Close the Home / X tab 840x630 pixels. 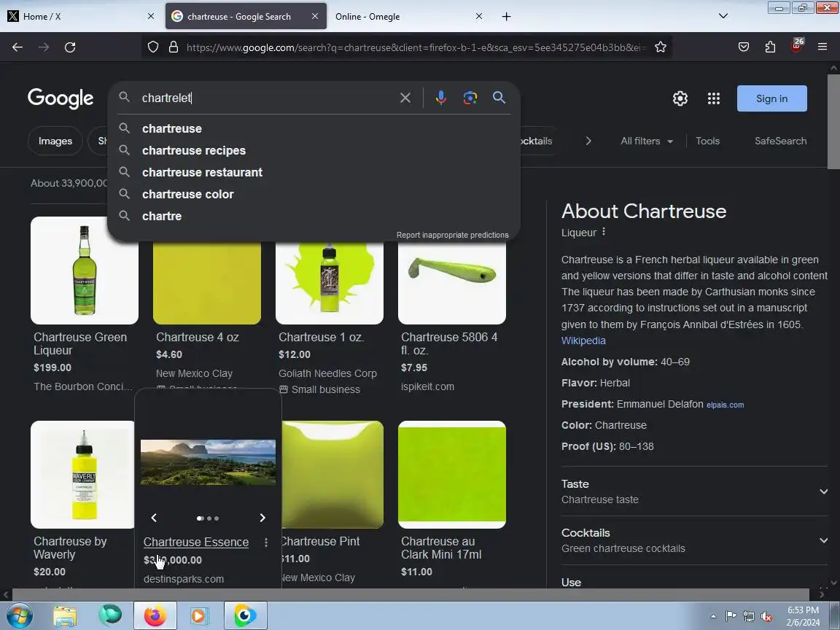150,16
